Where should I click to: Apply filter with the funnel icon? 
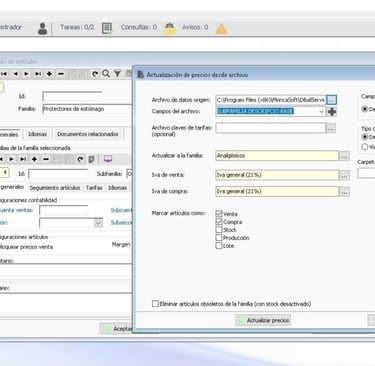coord(117,74)
